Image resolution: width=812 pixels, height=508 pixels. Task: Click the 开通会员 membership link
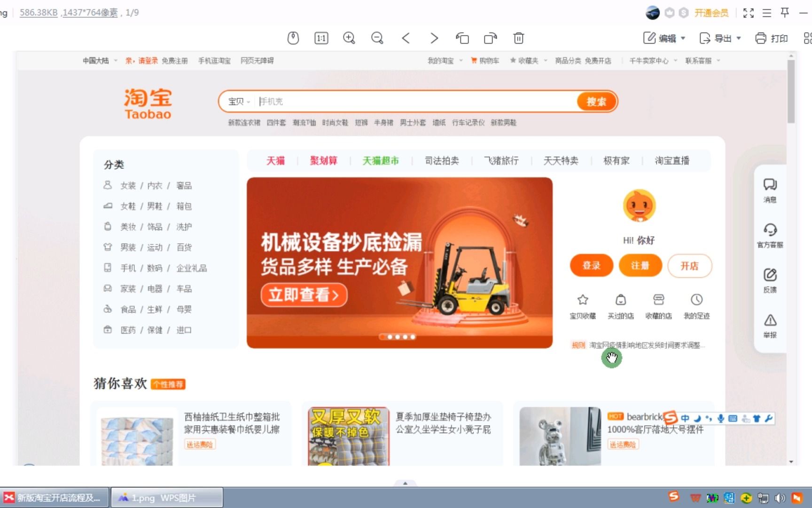coord(711,13)
